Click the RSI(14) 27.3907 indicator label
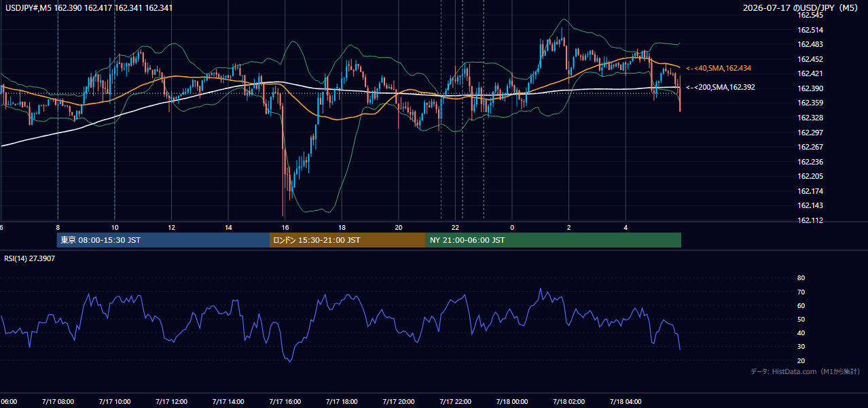The width and height of the screenshot is (868, 408). (x=30, y=259)
